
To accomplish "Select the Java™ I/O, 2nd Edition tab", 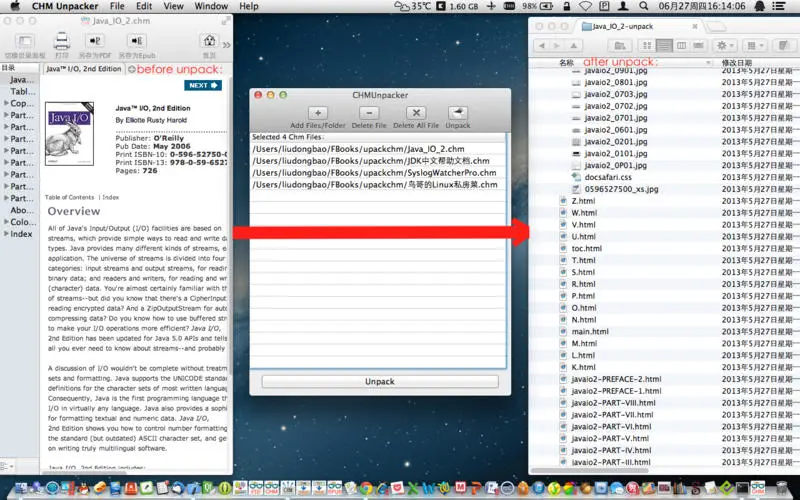I will [83, 69].
